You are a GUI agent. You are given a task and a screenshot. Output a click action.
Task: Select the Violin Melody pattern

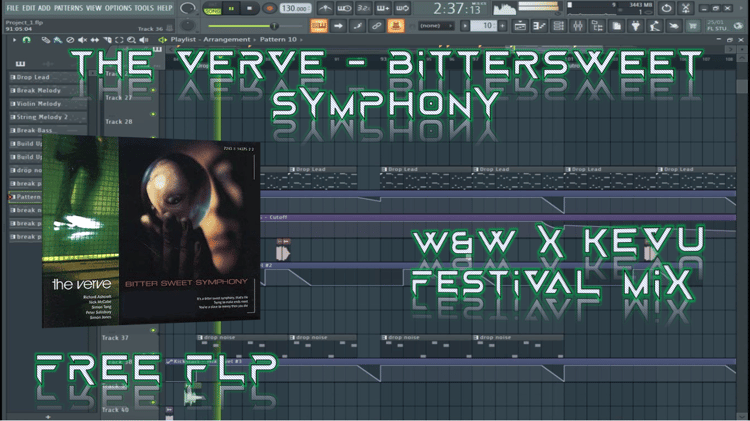pos(48,104)
